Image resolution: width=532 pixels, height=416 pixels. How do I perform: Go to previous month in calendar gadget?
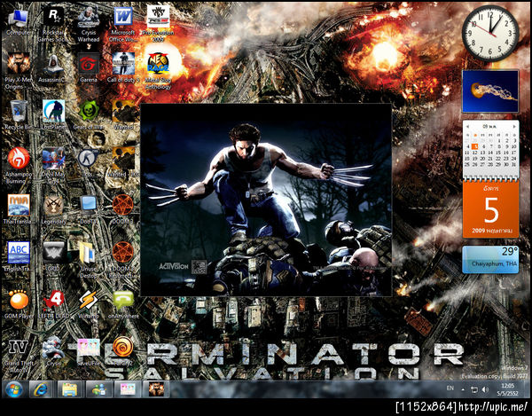click(x=467, y=126)
